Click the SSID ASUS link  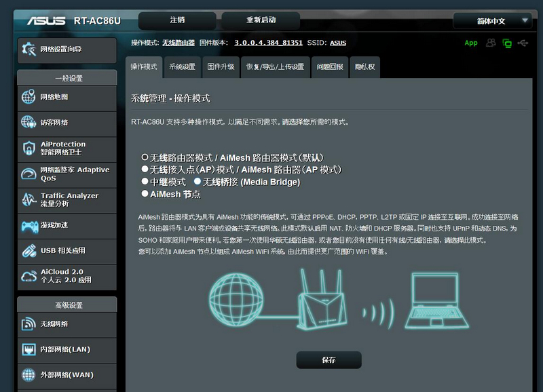click(338, 43)
